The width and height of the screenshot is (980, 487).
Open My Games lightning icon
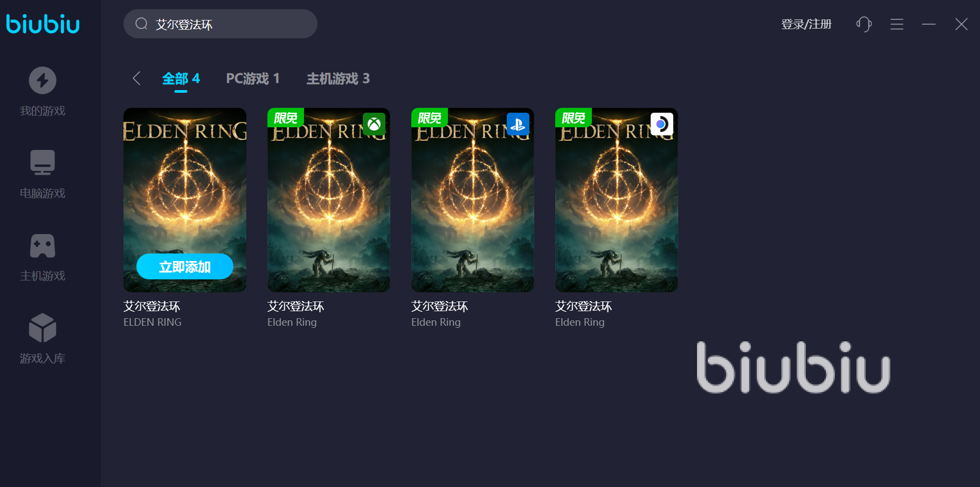pyautogui.click(x=43, y=80)
